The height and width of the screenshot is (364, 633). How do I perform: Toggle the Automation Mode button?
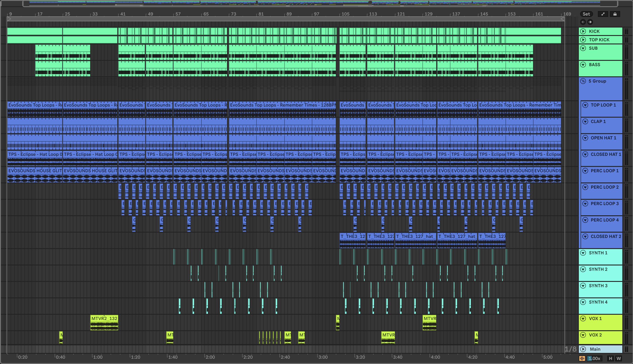(603, 14)
